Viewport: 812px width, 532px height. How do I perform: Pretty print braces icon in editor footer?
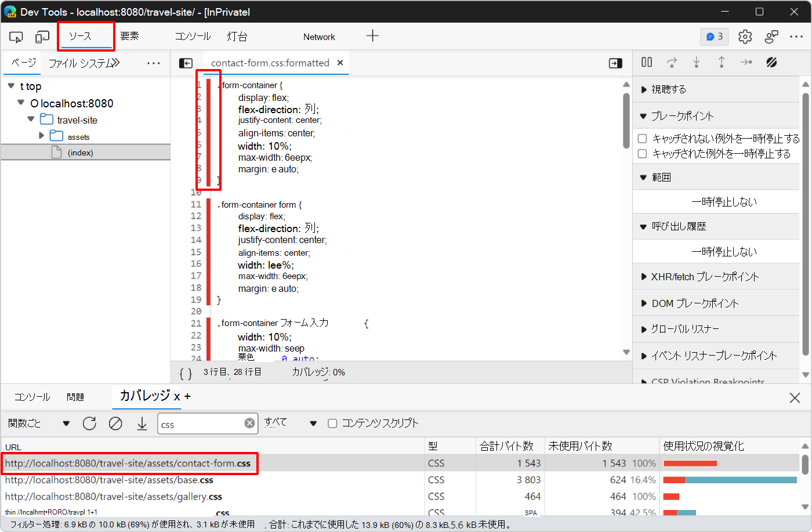(186, 373)
